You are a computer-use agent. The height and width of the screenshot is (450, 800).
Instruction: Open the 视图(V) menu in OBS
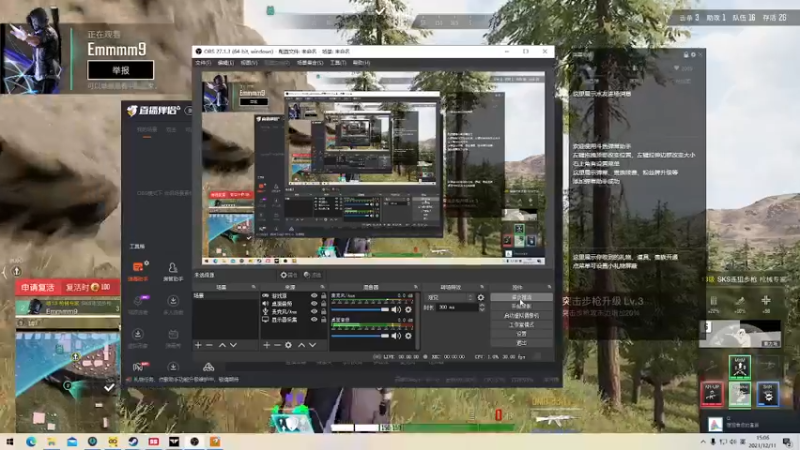click(x=249, y=63)
